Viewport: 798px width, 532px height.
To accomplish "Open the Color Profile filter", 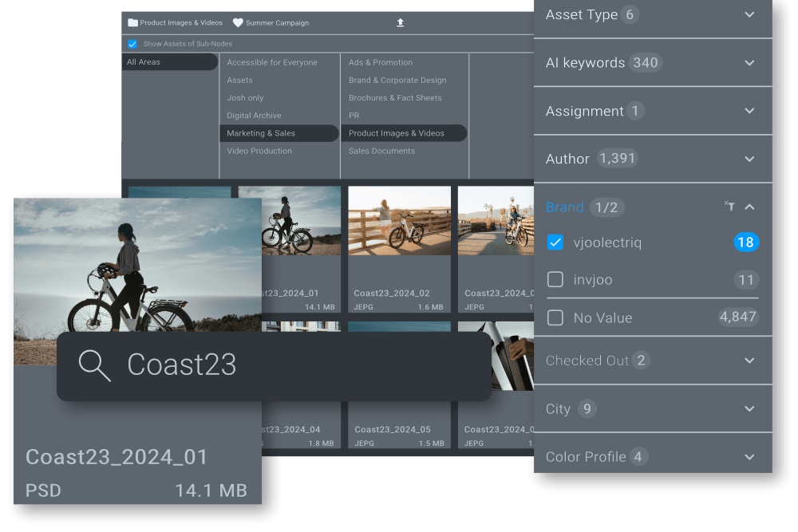I will pos(749,457).
